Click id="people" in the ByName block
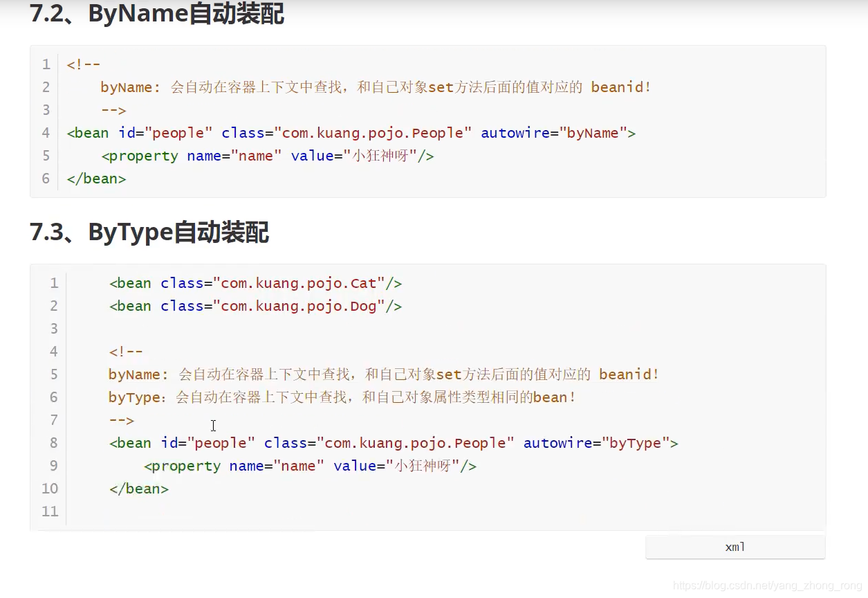Screen dimensions: 868x598 tap(165, 133)
